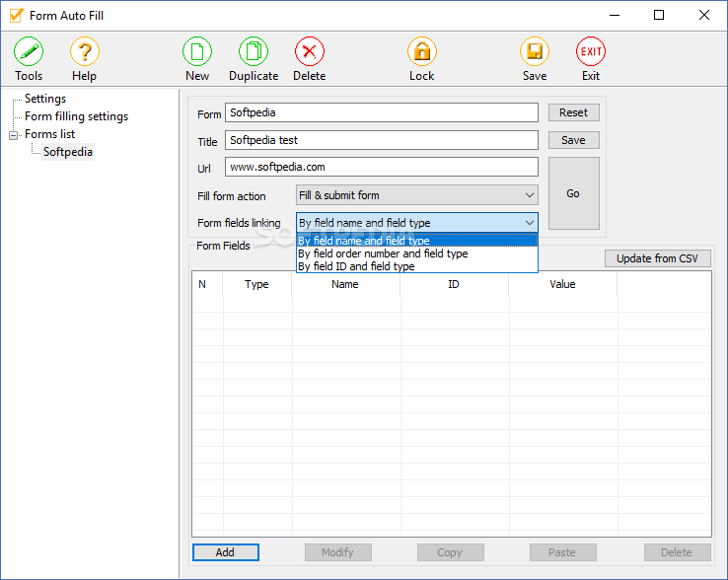Click the Reset button
The height and width of the screenshot is (580, 728).
573,112
